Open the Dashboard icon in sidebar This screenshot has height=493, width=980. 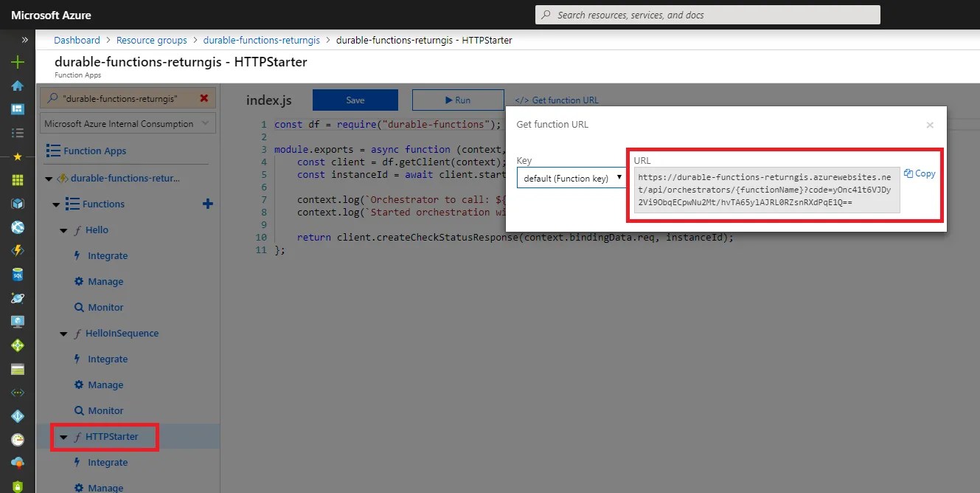[18, 109]
